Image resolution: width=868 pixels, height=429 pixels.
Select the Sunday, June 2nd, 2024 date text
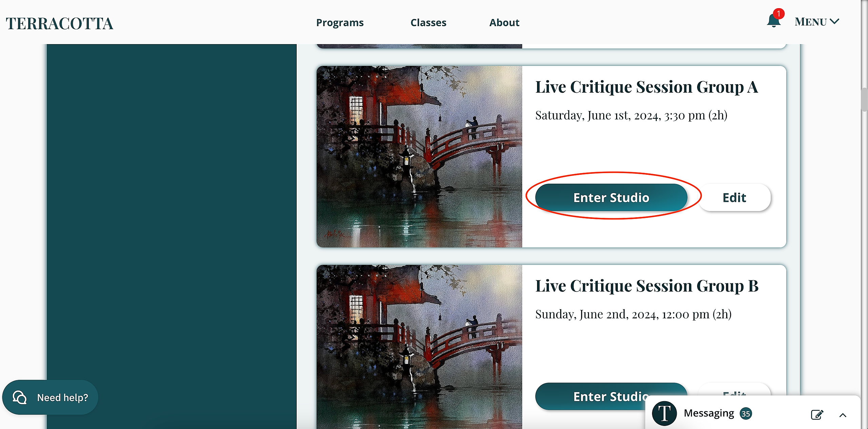coord(633,315)
